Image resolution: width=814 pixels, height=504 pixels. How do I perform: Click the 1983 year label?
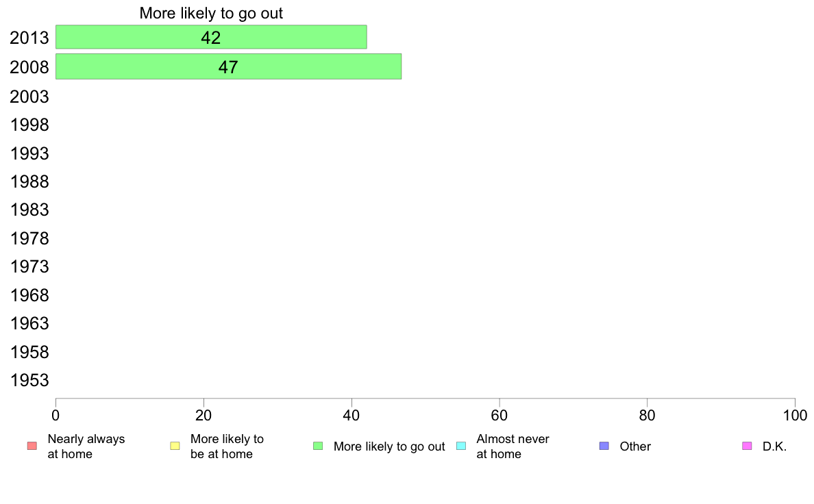(x=29, y=210)
